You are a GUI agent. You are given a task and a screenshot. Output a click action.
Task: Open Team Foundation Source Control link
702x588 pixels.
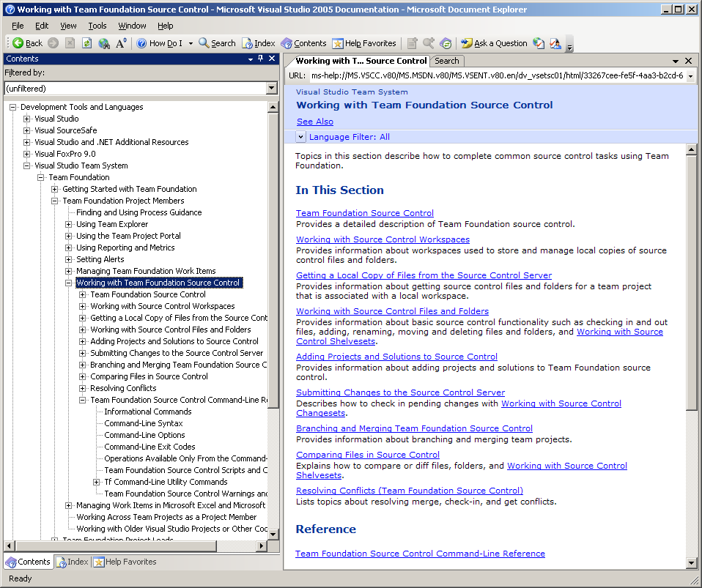pyautogui.click(x=364, y=213)
